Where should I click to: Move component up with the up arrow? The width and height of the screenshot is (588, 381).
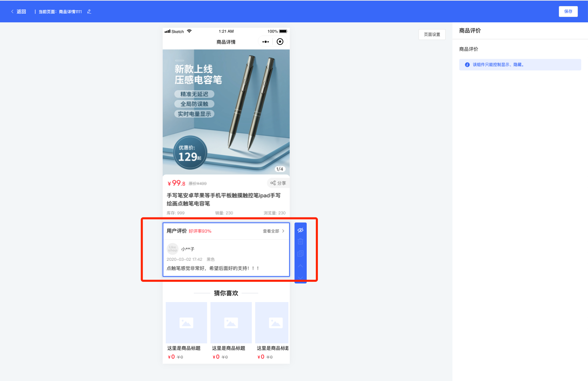click(300, 266)
